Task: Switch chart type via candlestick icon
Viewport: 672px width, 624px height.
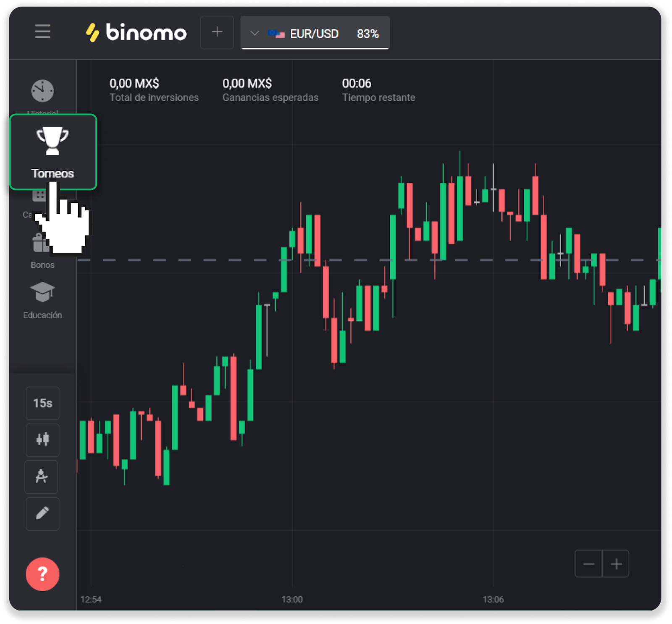Action: coord(42,440)
